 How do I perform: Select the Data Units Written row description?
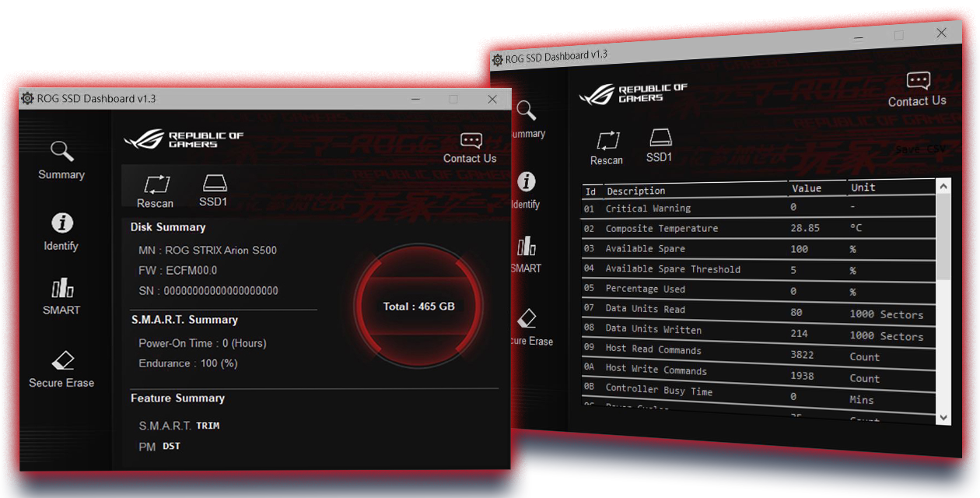[x=653, y=329]
